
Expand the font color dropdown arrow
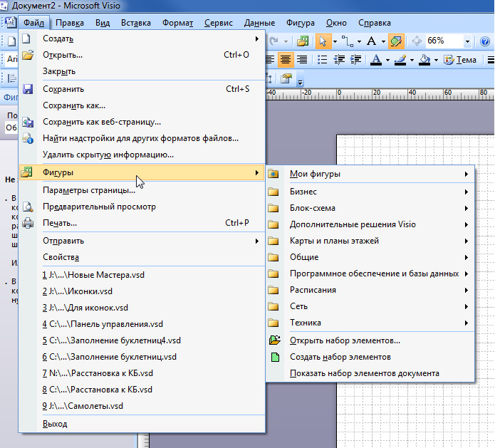[387, 60]
